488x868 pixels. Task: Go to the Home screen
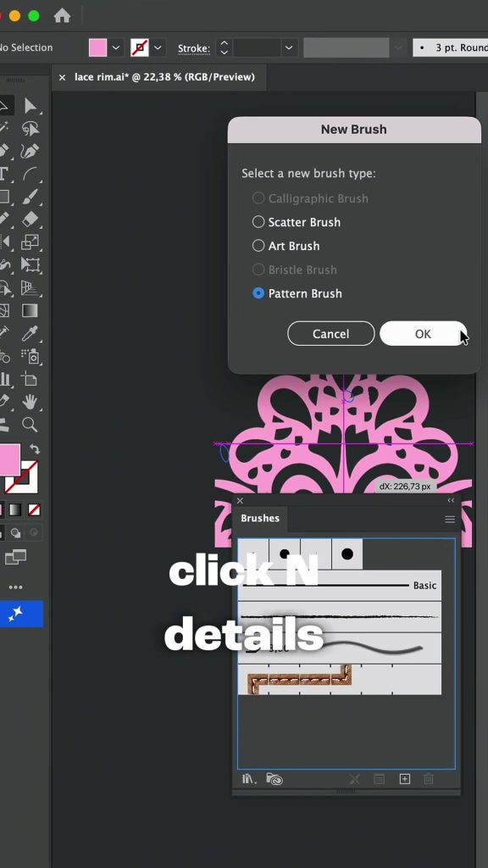(x=62, y=15)
